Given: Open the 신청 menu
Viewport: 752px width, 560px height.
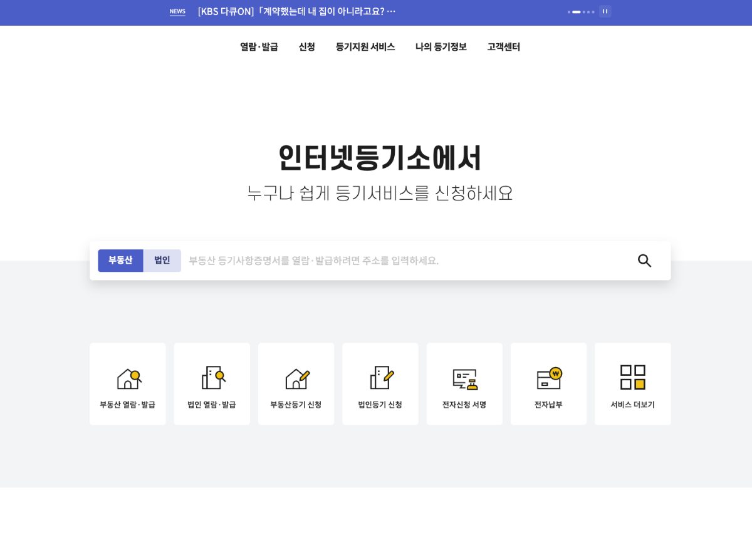Looking at the screenshot, I should point(307,47).
